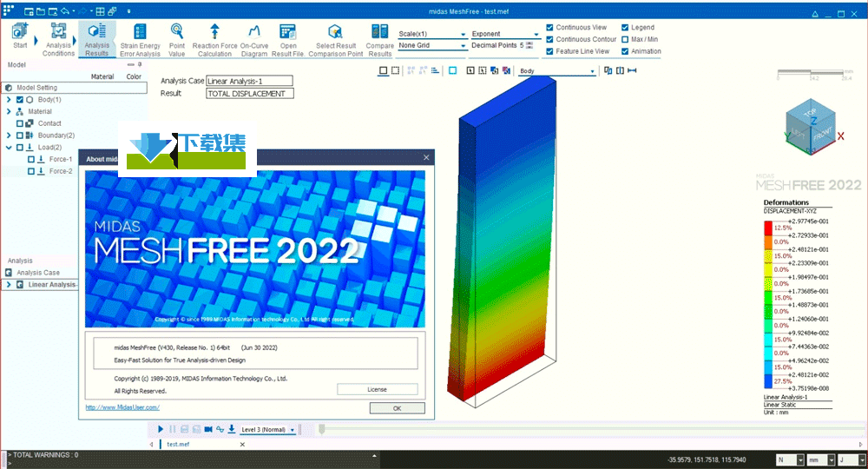Screen dimensions: 868x469
Task: Click Open Result File
Action: (x=288, y=40)
